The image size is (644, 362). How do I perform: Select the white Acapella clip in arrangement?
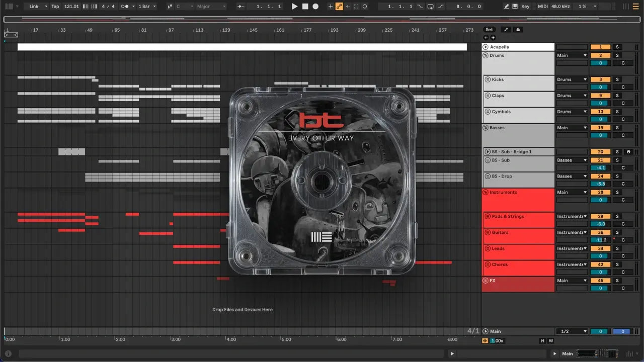[x=242, y=47]
